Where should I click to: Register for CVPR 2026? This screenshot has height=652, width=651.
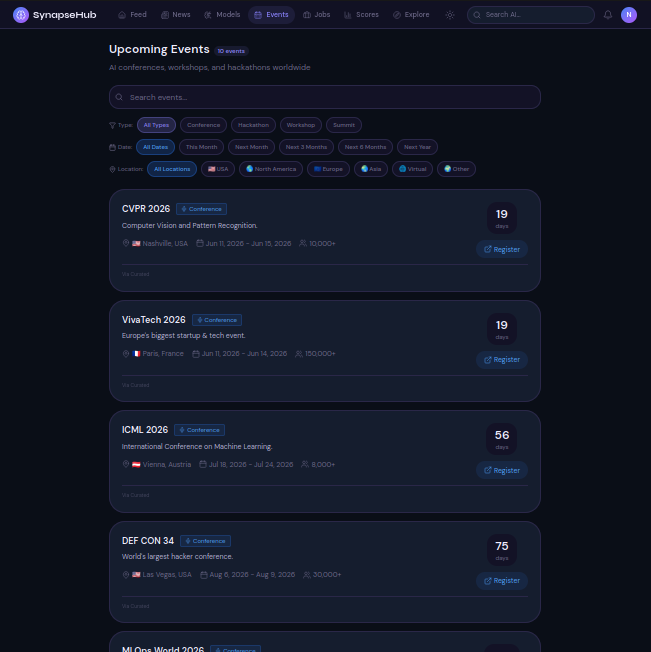coord(502,249)
